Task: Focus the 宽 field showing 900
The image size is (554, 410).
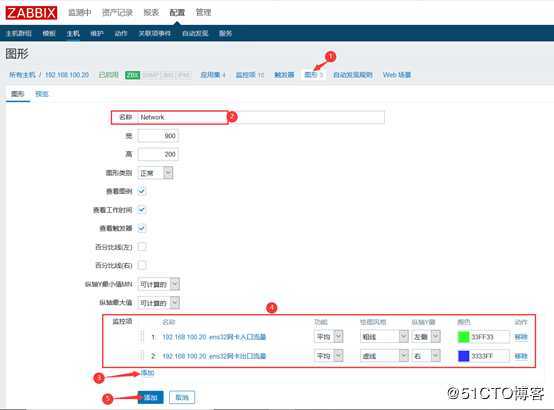Action: coord(158,136)
